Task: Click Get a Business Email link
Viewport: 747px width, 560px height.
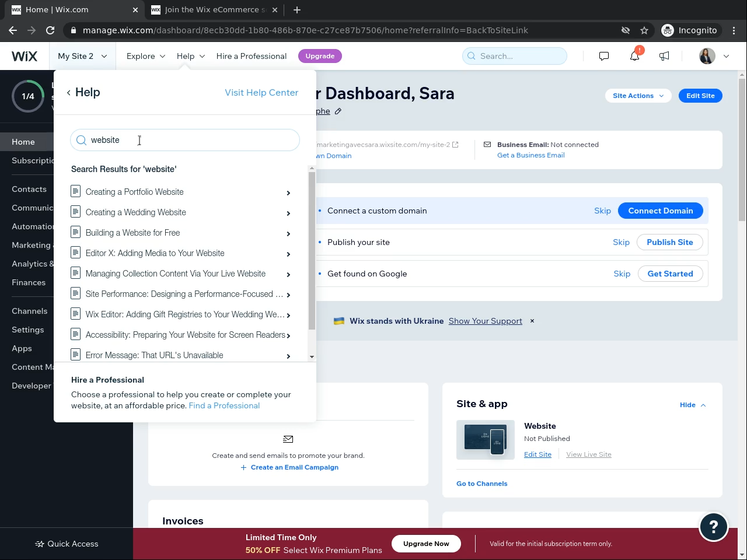Action: [x=531, y=155]
